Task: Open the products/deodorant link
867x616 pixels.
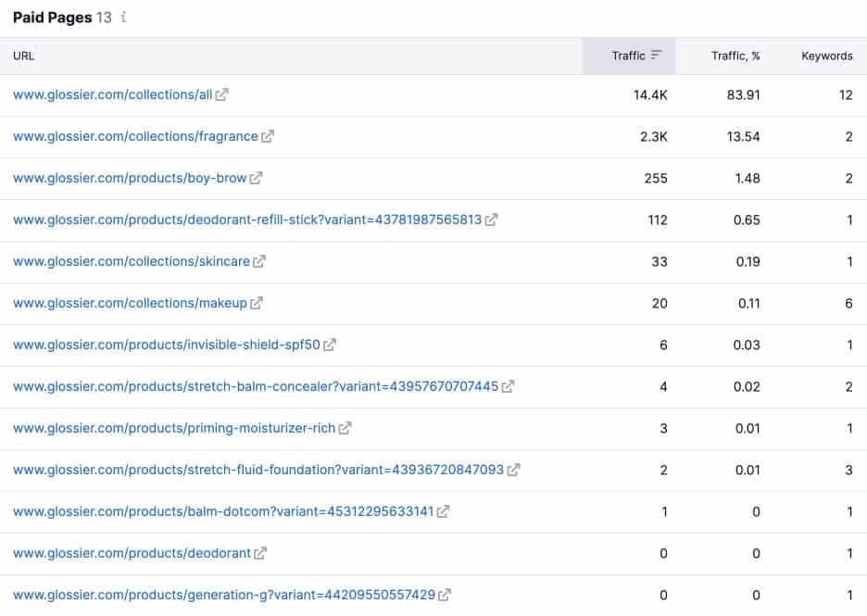Action: 132,553
